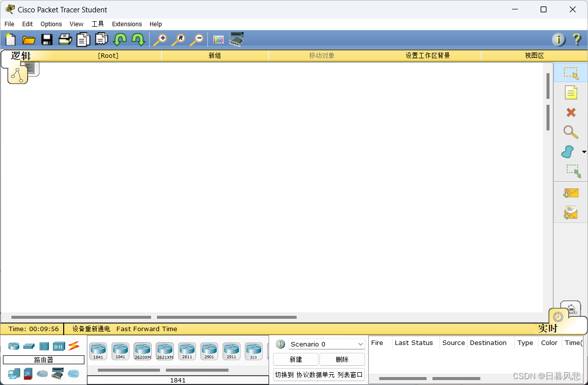Choose the Draw Polygon shape tool
The width and height of the screenshot is (588, 385).
(x=568, y=152)
